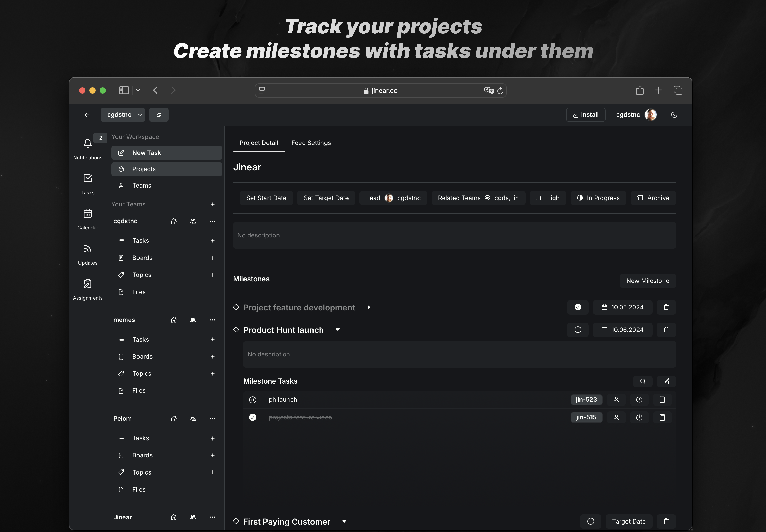Open the Notifications bell icon
Image resolution: width=766 pixels, height=532 pixels.
[87, 144]
